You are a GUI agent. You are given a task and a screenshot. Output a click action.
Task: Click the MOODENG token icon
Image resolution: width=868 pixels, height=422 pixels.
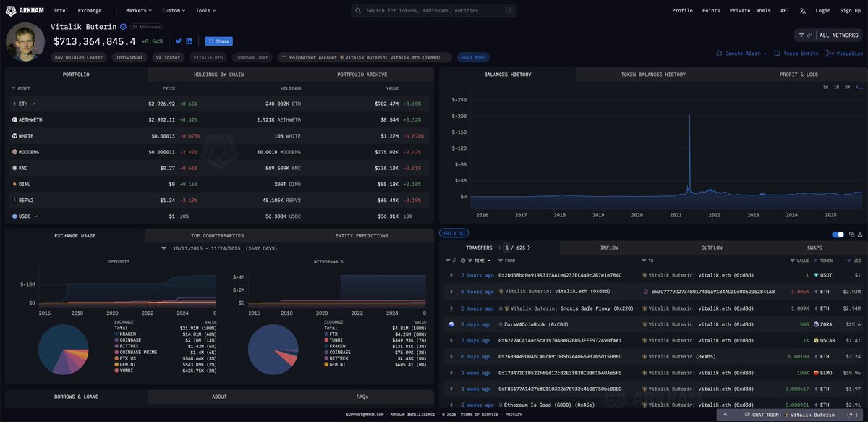tap(14, 152)
